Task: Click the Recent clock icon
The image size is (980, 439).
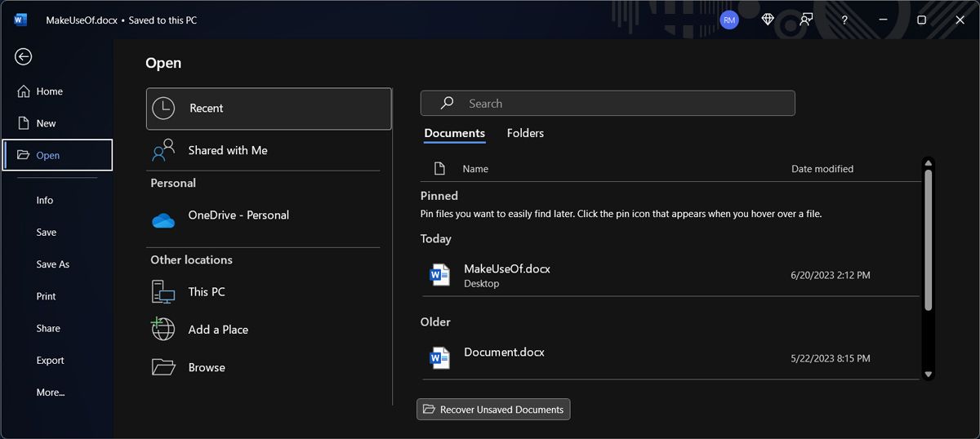Action: (x=163, y=108)
